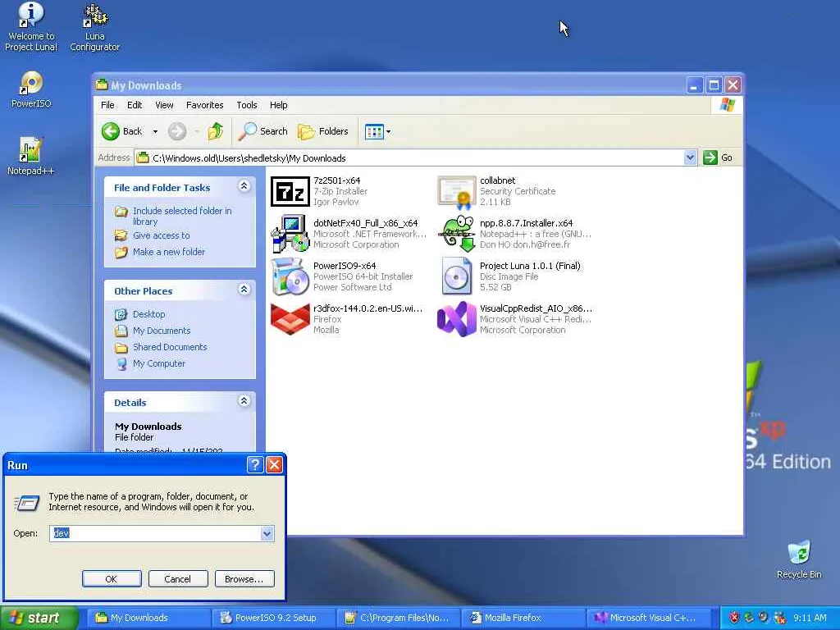Open the Edit menu
Screen dimensions: 840x630
click(135, 105)
